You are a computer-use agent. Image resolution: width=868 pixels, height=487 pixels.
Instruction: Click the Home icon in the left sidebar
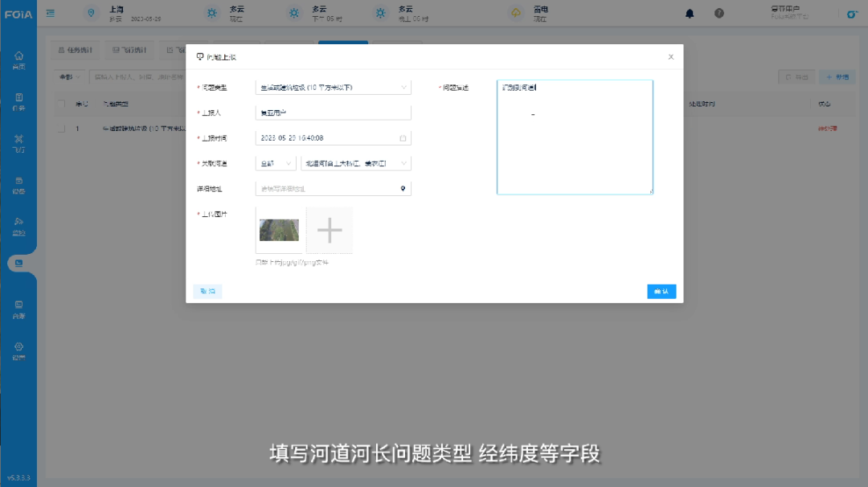18,59
